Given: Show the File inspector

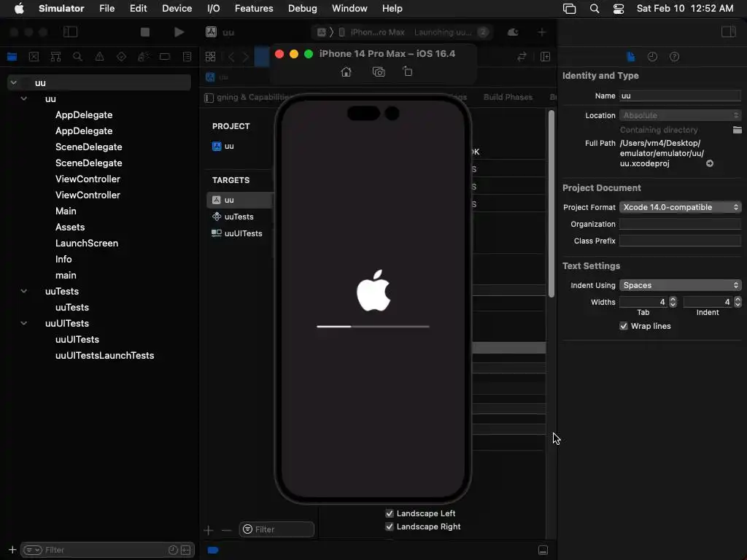Looking at the screenshot, I should pyautogui.click(x=631, y=57).
